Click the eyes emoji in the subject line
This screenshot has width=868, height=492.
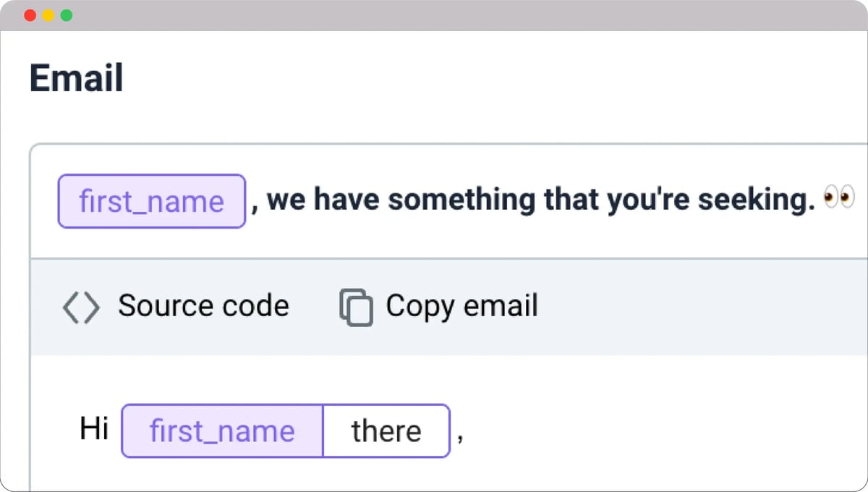pos(839,198)
